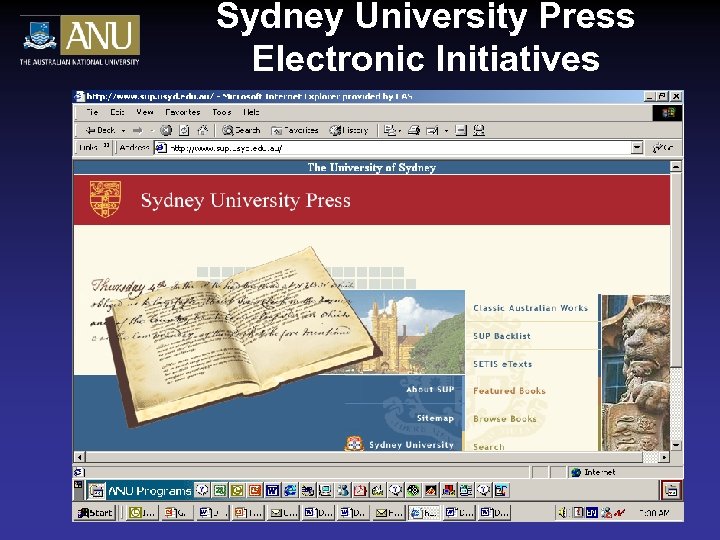Screen dimensions: 720x540
Task: Open the Classic Australian Works link
Action: pos(530,308)
